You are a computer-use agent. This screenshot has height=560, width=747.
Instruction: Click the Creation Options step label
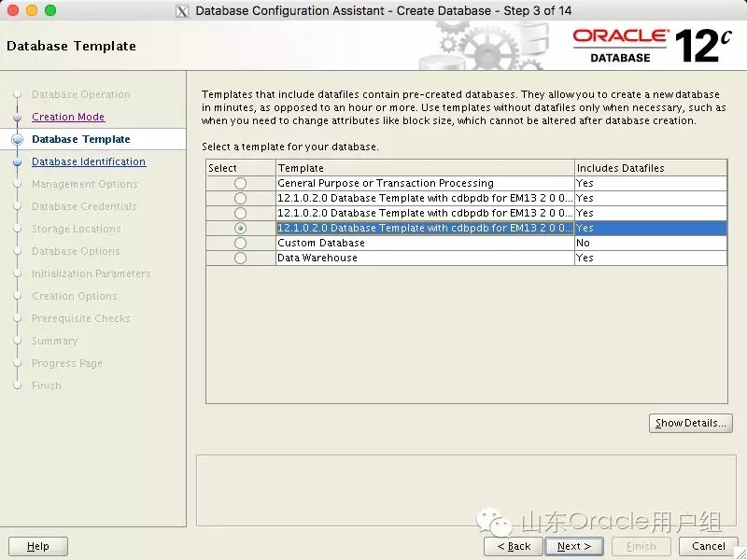pyautogui.click(x=75, y=296)
